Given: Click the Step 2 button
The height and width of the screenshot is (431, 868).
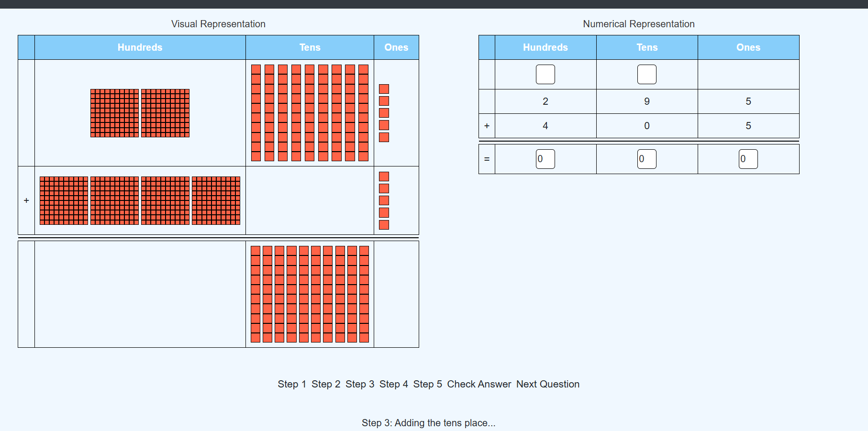Looking at the screenshot, I should (326, 384).
